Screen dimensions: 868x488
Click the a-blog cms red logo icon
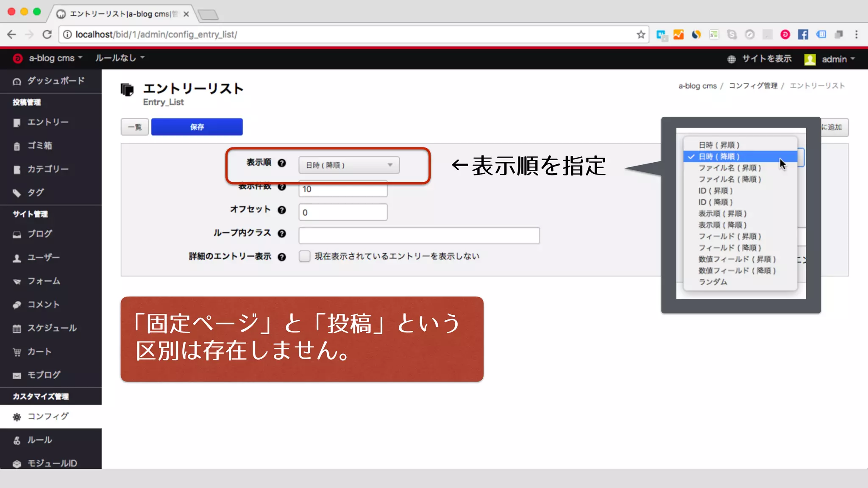tap(17, 58)
